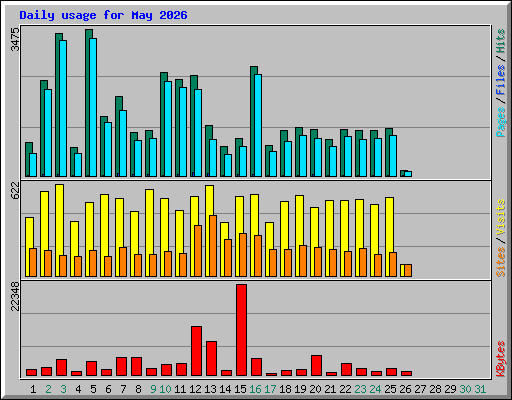
Task: Click day 30 on the x-axis
Action: pos(465,389)
